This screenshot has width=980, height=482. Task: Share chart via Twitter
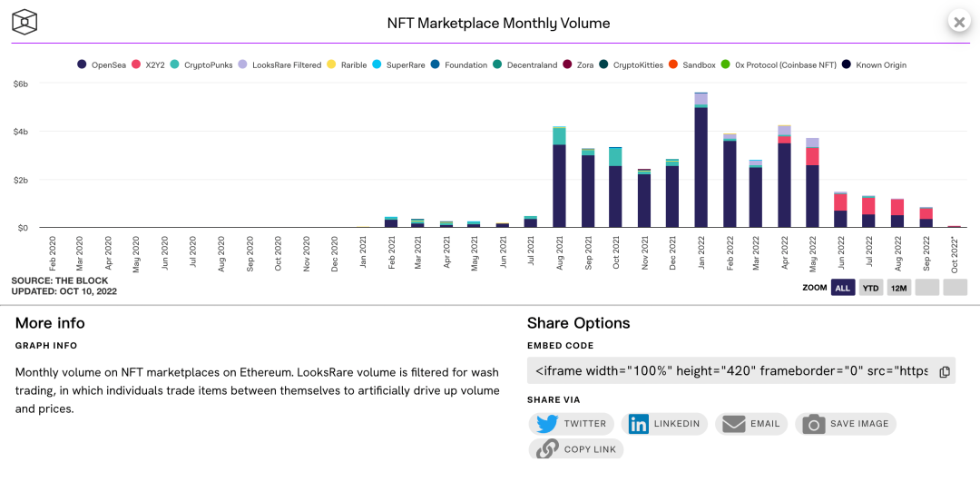pyautogui.click(x=572, y=424)
